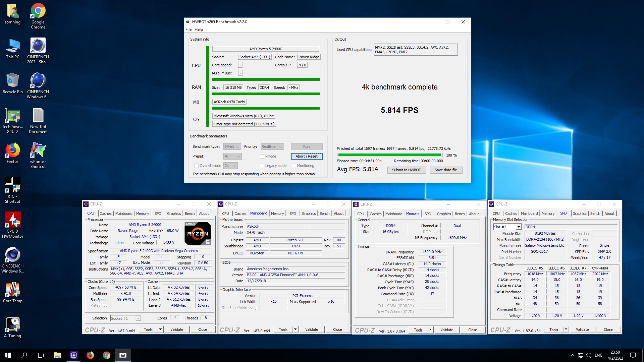Open Task View on taskbar

pyautogui.click(x=40, y=355)
